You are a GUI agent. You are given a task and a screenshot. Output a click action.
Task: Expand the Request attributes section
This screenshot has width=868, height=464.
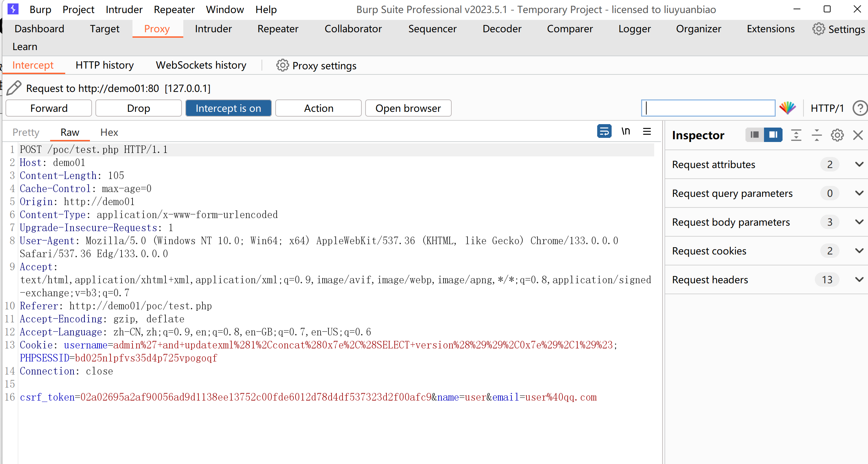coord(859,164)
